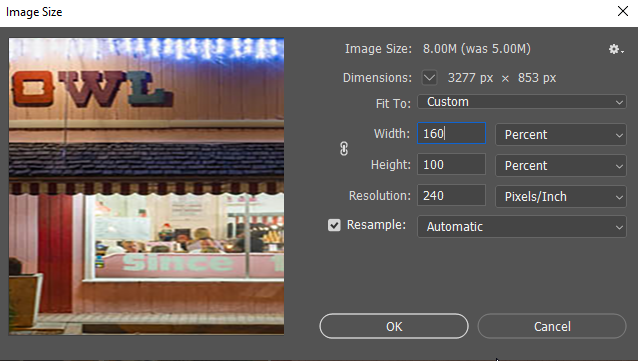The image size is (638, 361).
Task: Click the Height input field
Action: pyautogui.click(x=451, y=164)
